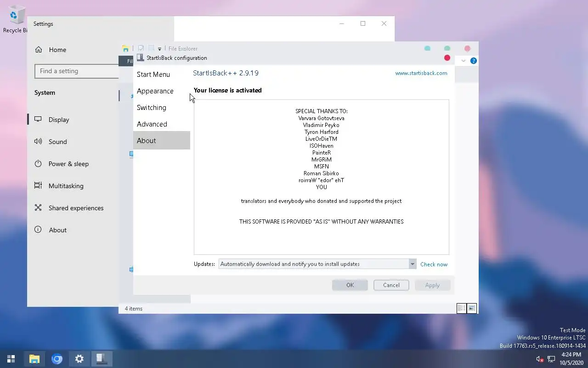Click the greyed-out Apply button

(x=432, y=285)
